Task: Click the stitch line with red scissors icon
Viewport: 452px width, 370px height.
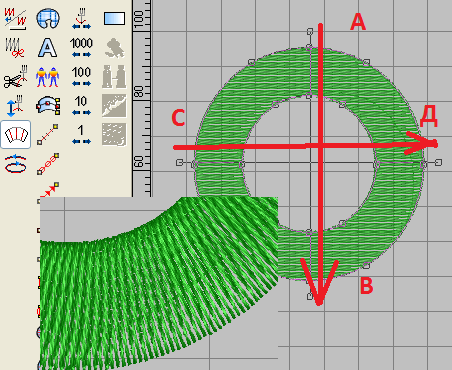Action: 15,48
